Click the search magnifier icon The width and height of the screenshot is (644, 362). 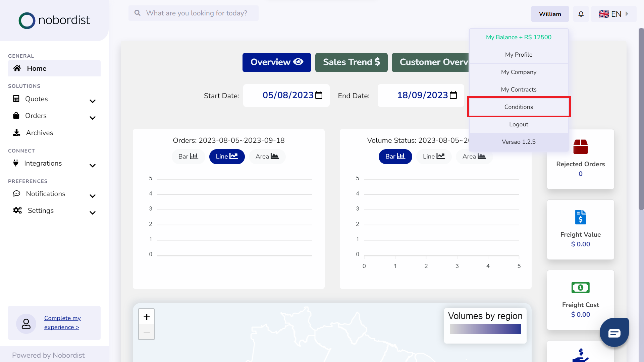tap(138, 13)
